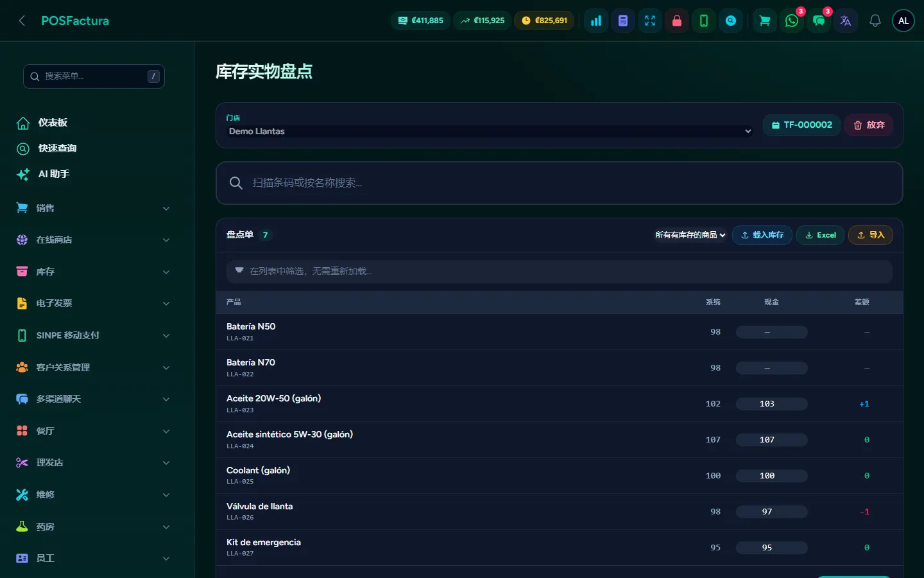Open the notifications bell

pyautogui.click(x=875, y=21)
